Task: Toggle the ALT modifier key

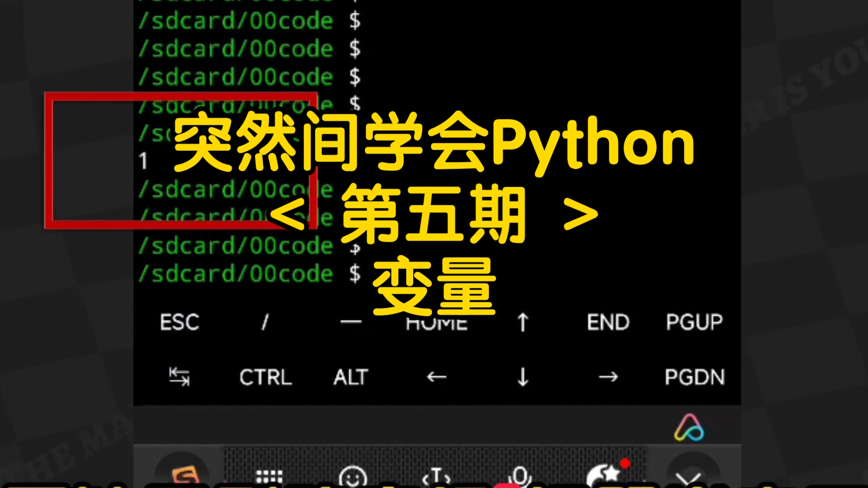Action: coord(350,377)
